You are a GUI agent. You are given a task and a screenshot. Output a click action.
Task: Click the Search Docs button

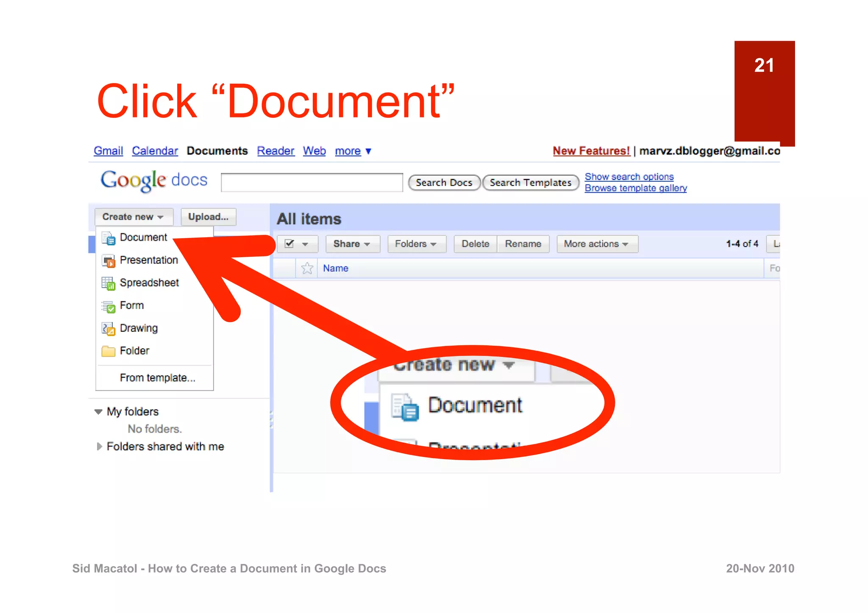click(x=444, y=183)
